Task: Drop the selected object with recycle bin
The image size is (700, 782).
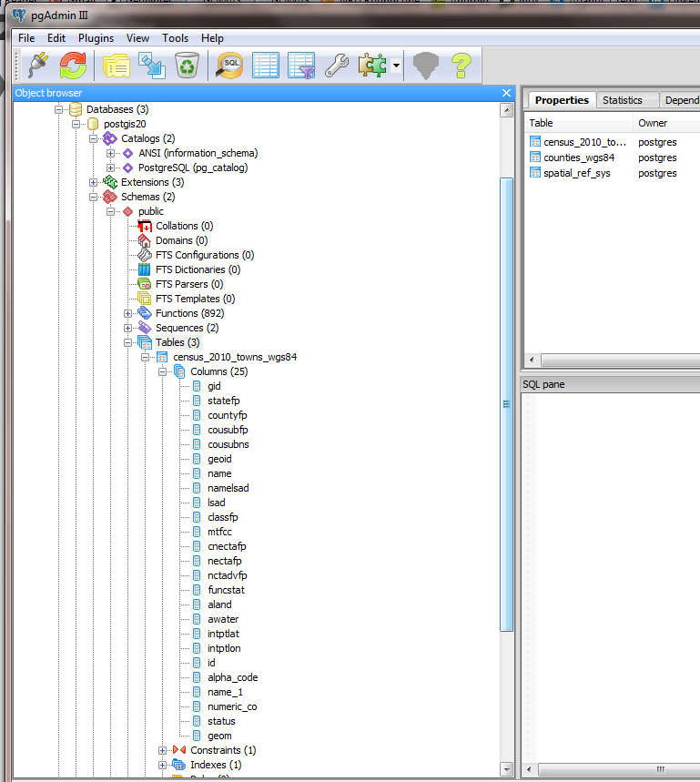Action: [187, 66]
